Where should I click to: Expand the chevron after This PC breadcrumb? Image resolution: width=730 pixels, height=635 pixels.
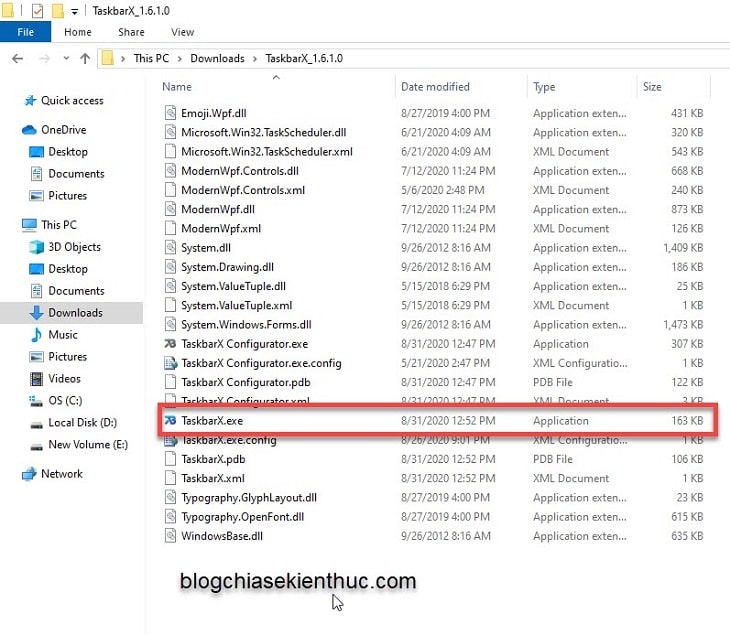point(179,59)
